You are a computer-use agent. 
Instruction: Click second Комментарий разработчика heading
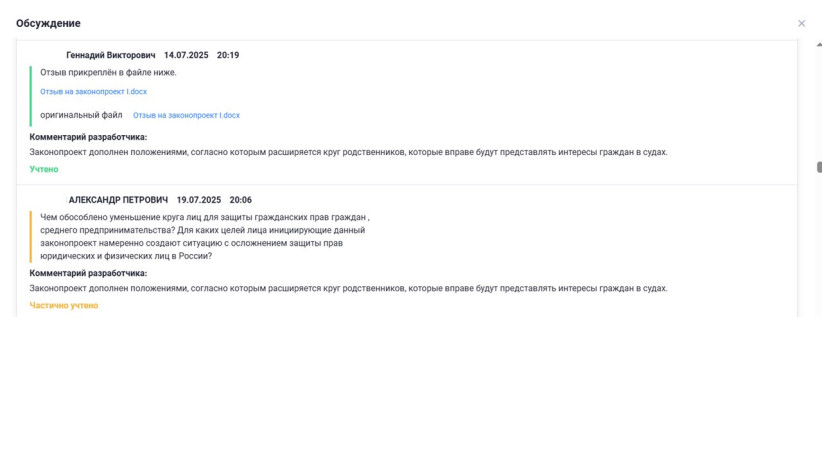coord(88,272)
